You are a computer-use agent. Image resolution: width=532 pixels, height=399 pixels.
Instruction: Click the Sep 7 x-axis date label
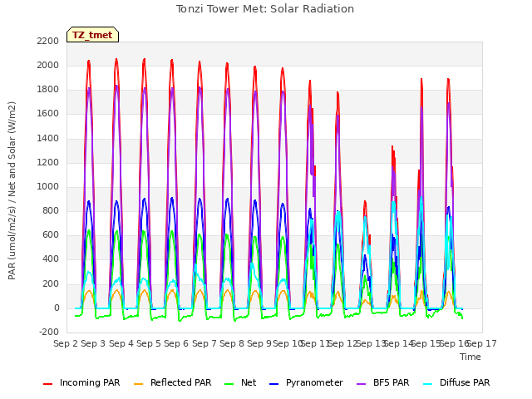[x=204, y=343]
